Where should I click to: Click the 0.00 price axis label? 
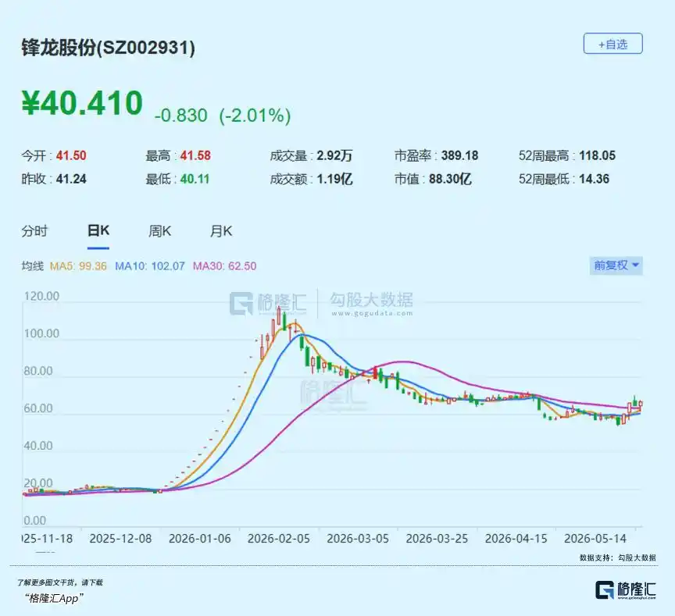click(x=35, y=521)
